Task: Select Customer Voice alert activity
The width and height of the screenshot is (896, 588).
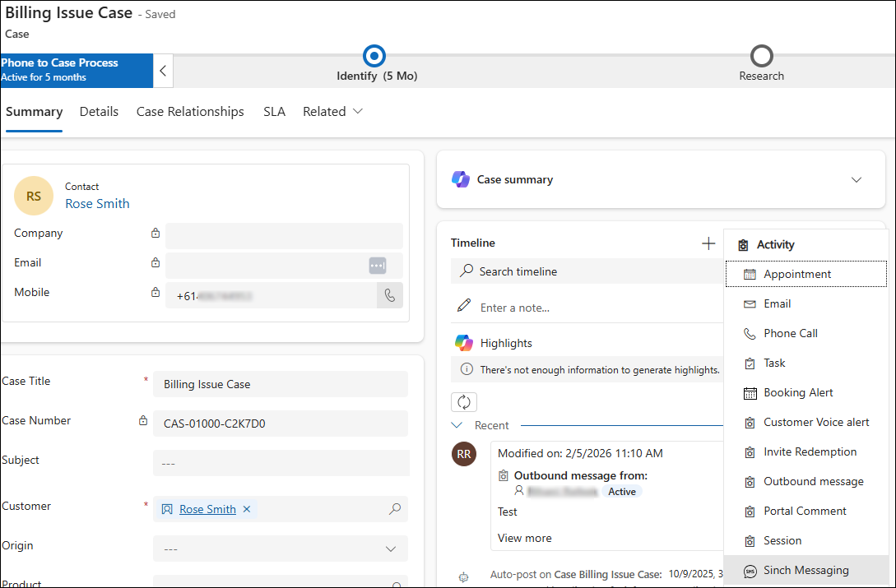Action: pyautogui.click(x=805, y=422)
